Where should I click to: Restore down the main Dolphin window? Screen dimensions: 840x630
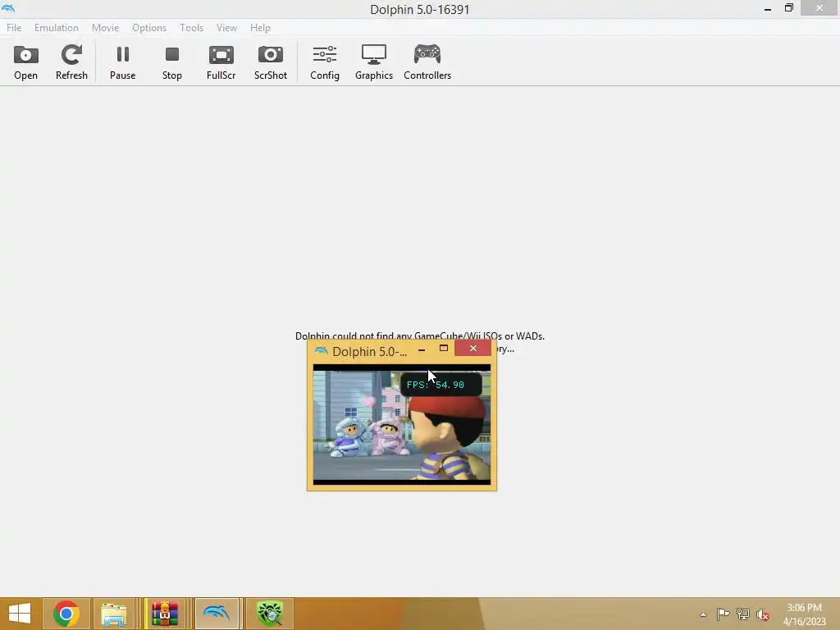[x=788, y=8]
